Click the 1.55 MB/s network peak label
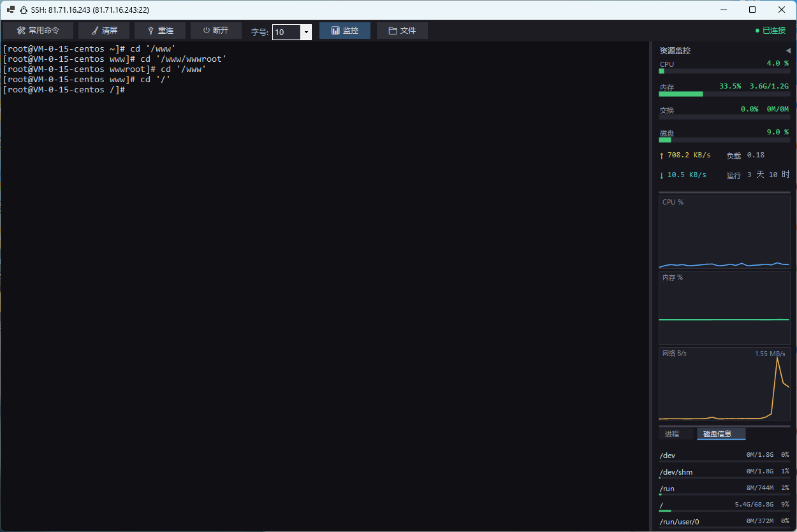Image resolution: width=797 pixels, height=532 pixels. tap(770, 354)
